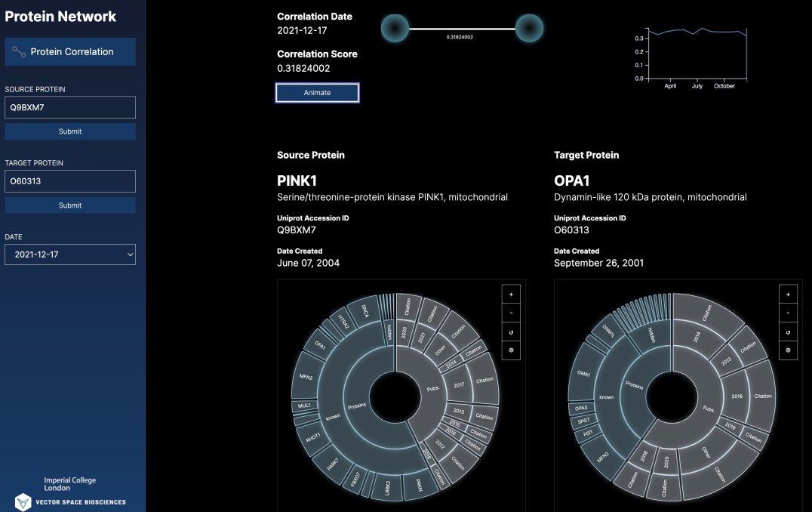Open the Date dropdown showing 2021-12-17
Viewport: 812px width, 512px height.
70,254
